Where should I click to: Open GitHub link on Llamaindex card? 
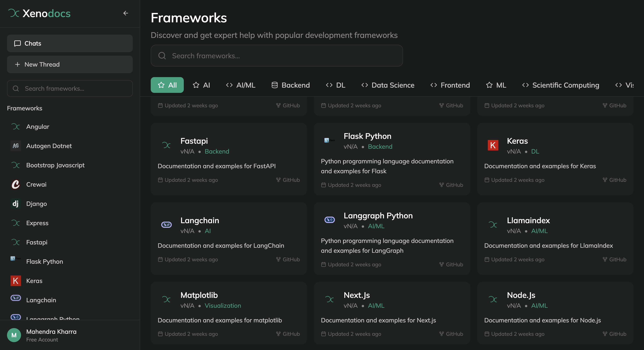614,259
